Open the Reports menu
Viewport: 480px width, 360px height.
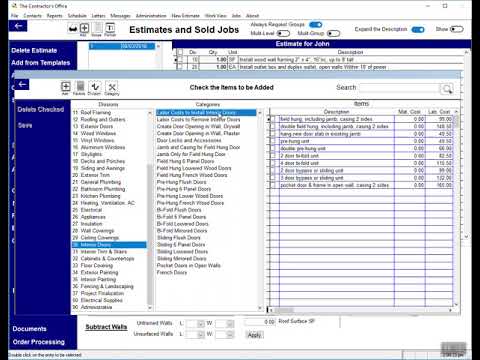pyautogui.click(x=54, y=16)
